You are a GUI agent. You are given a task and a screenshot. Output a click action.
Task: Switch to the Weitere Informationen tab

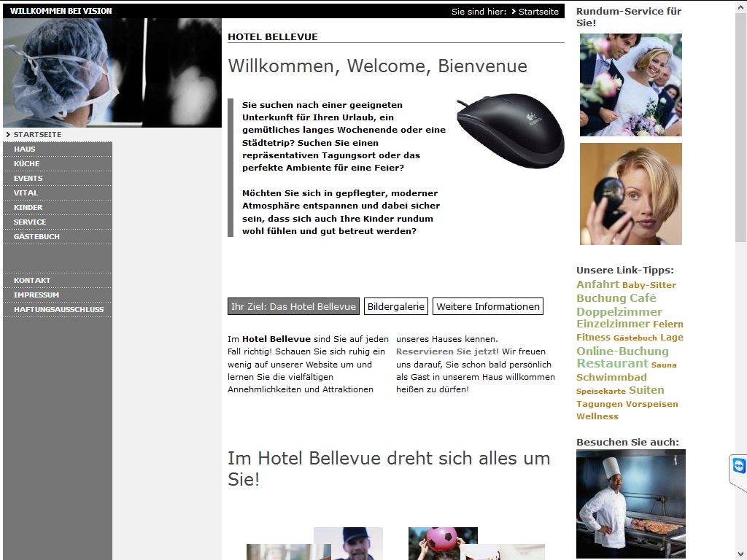488,307
